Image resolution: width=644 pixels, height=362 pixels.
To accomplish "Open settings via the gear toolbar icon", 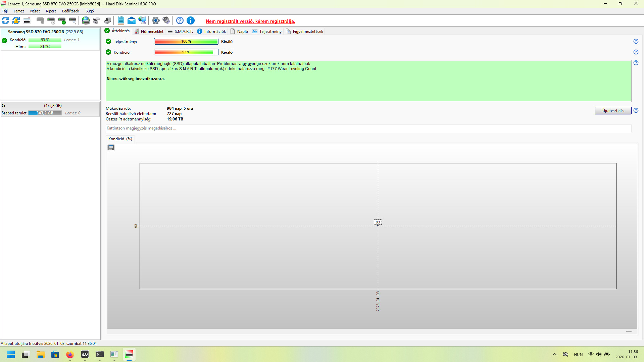I will (x=155, y=20).
